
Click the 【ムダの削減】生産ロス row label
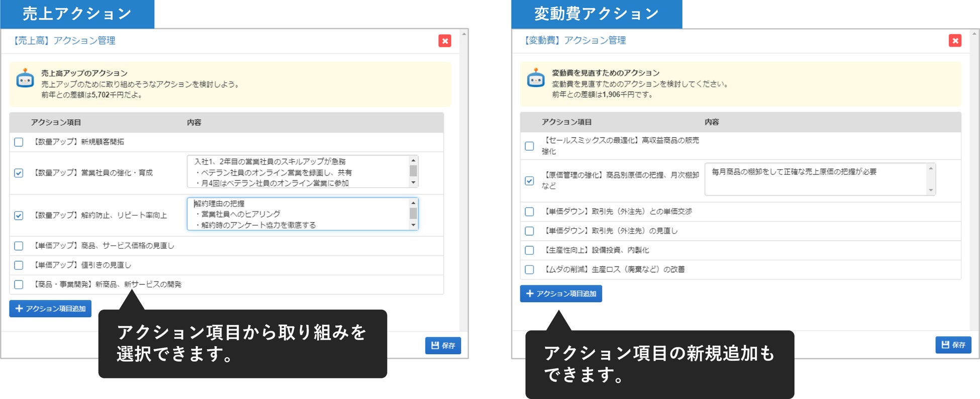pyautogui.click(x=613, y=269)
